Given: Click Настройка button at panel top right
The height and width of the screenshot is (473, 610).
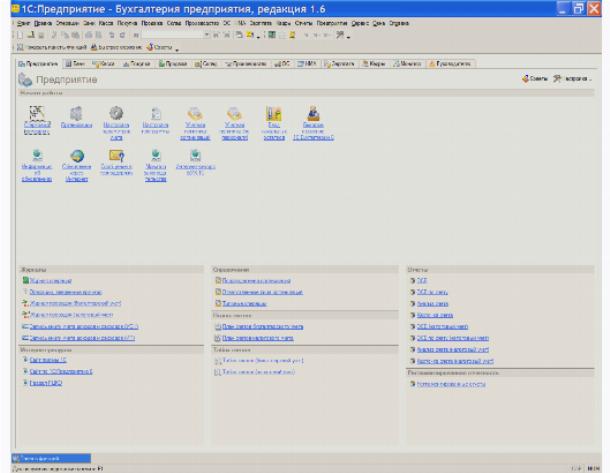Looking at the screenshot, I should pos(572,79).
